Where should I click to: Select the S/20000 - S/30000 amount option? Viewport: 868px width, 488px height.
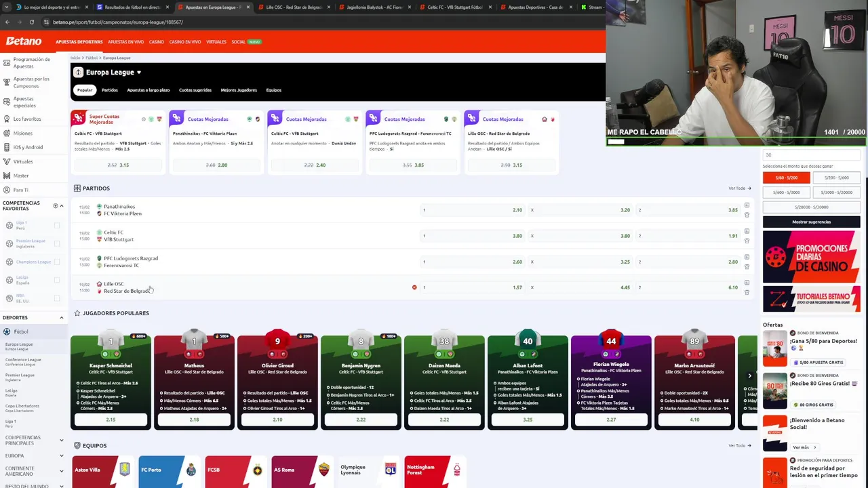click(811, 207)
